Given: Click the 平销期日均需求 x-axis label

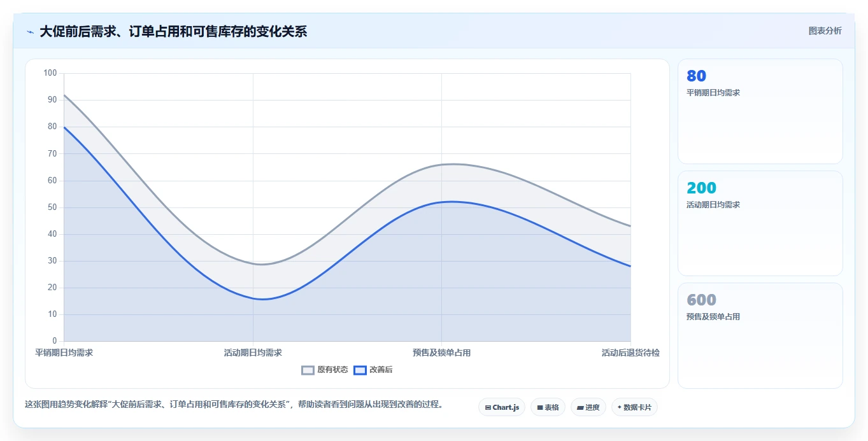Looking at the screenshot, I should click(x=64, y=353).
